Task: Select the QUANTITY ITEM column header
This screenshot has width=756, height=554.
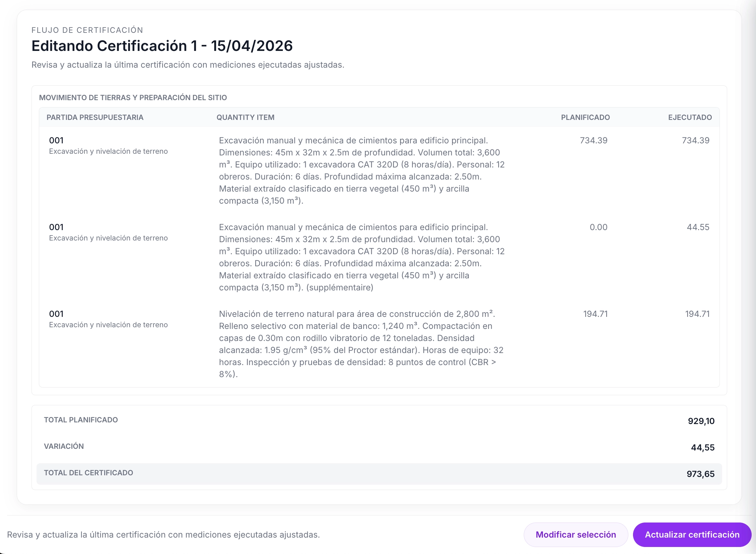Action: pos(245,117)
